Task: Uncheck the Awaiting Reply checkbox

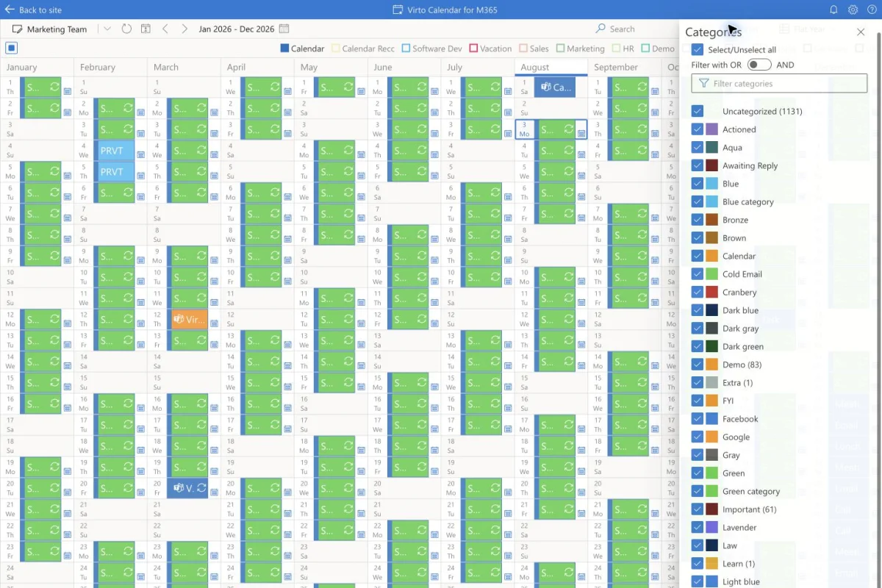Action: 698,165
